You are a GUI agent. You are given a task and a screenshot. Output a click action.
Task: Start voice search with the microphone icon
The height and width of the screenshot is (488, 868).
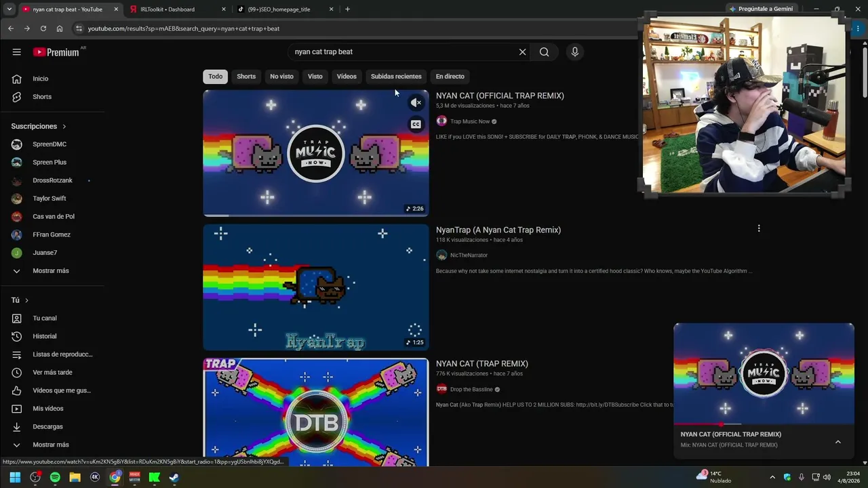[x=574, y=52]
